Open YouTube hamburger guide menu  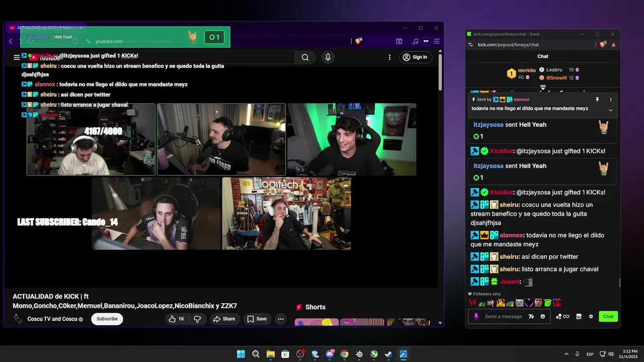[x=17, y=57]
